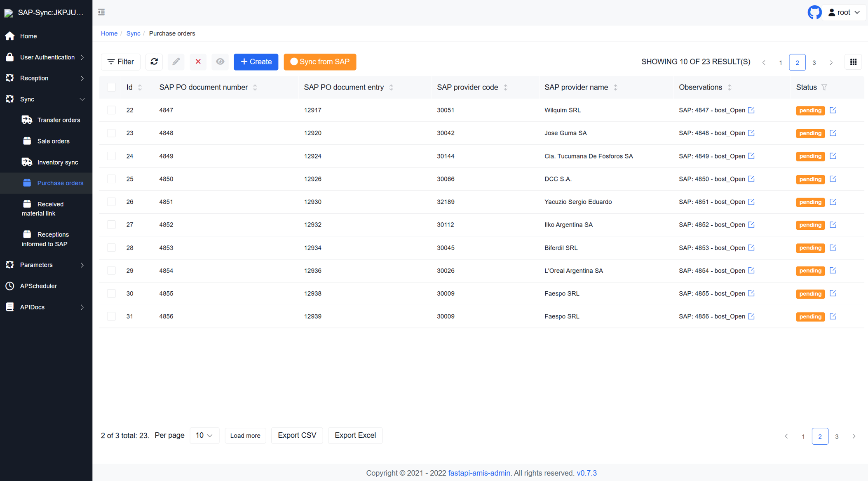Click the Sync from SAP button
This screenshot has width=868, height=481.
(x=320, y=62)
